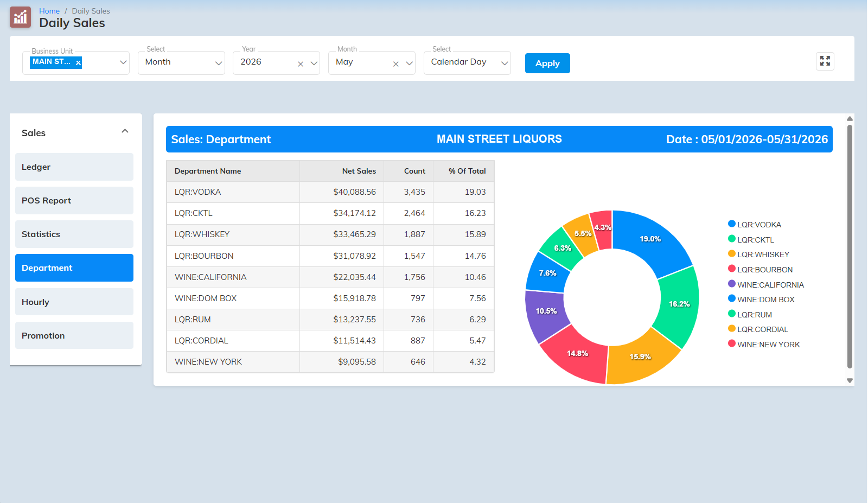Open the Statistics section
The width and height of the screenshot is (868, 503).
(x=74, y=234)
